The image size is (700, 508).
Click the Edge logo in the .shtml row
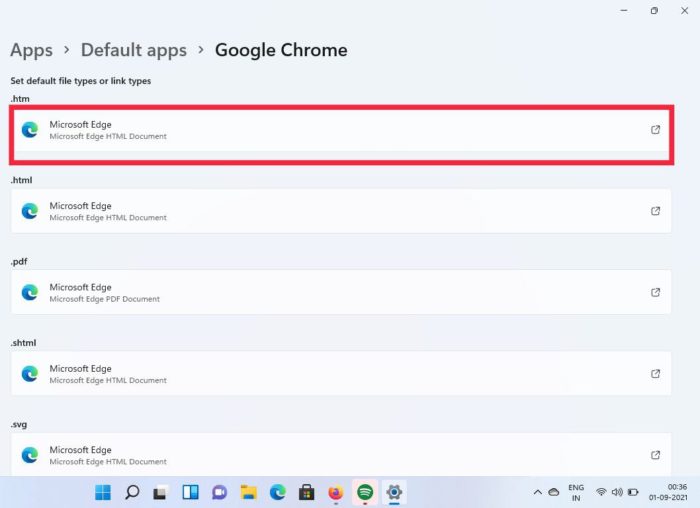click(x=30, y=374)
